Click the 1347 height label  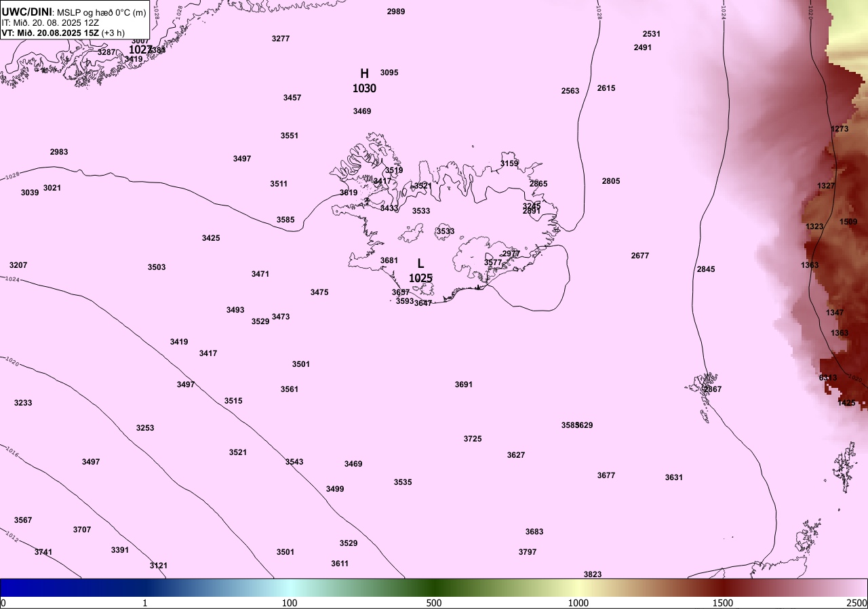(835, 313)
